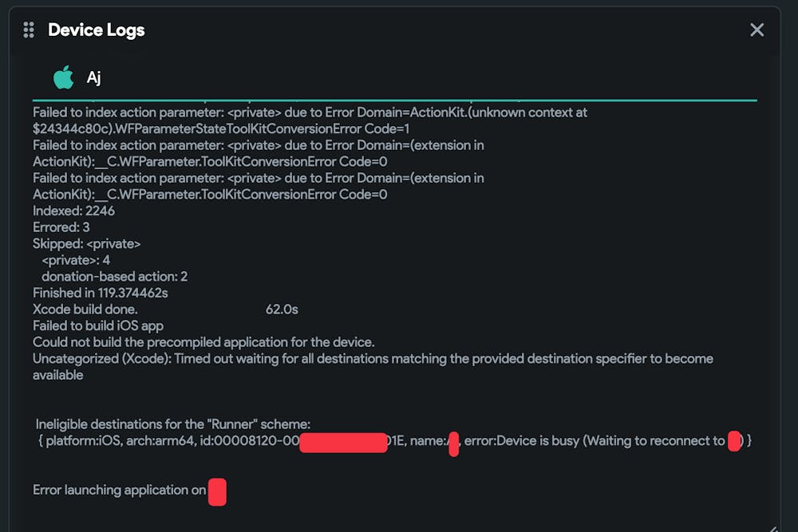Click the "donation-based action: 2" line
The image size is (798, 532).
click(x=114, y=276)
